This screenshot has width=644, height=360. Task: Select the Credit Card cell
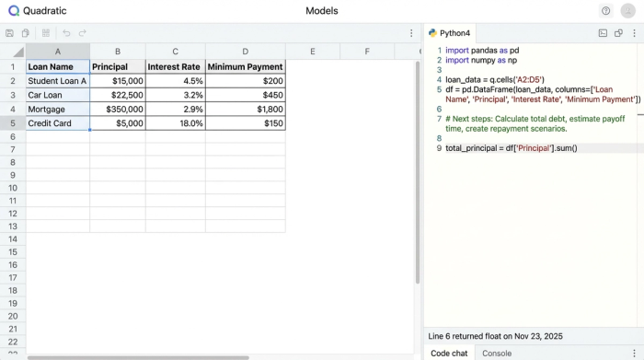(x=58, y=123)
